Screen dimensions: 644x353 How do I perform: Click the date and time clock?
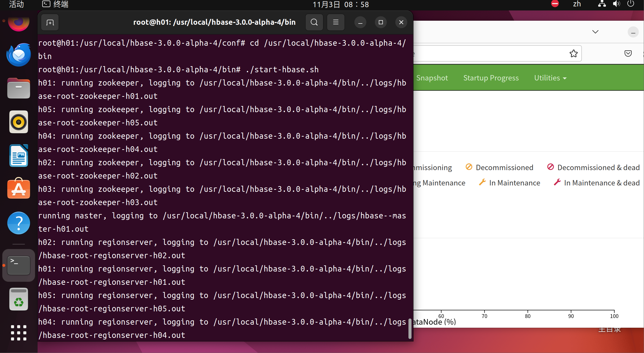(340, 4)
